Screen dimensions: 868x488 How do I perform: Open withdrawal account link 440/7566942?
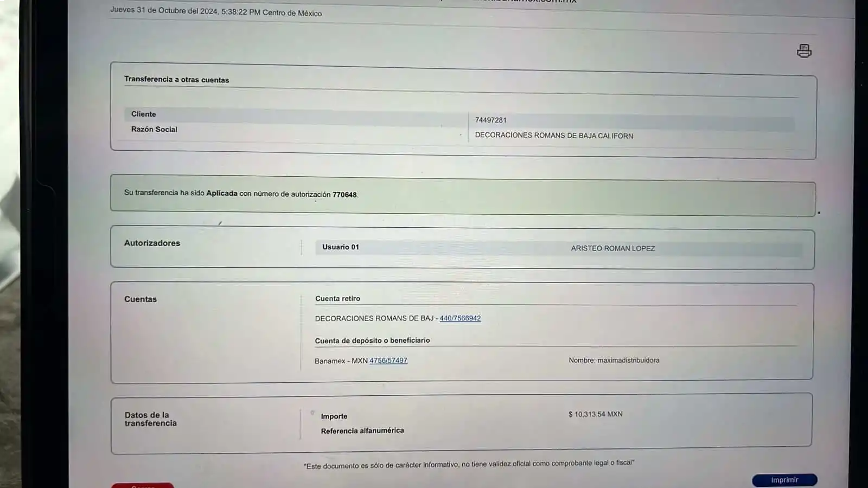pos(460,318)
